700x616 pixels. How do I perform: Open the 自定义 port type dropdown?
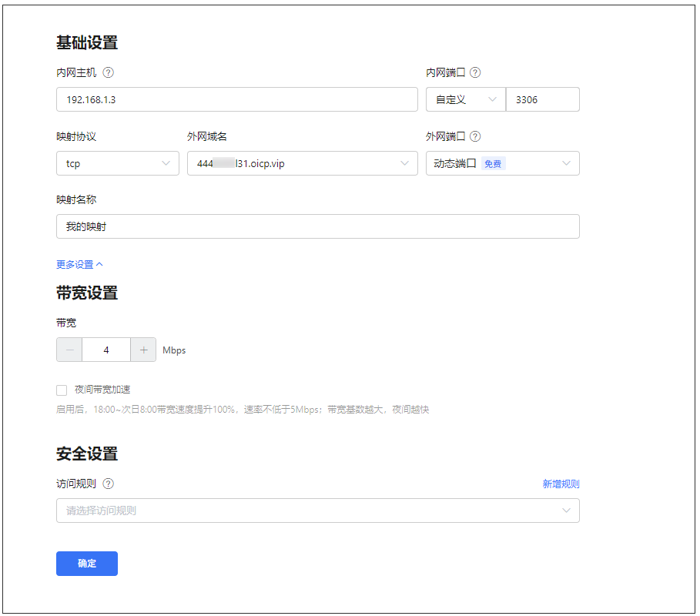[x=465, y=99]
